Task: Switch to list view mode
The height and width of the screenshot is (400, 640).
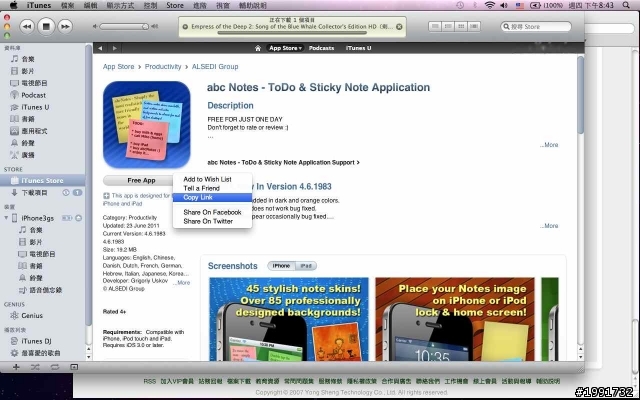Action: pos(435,27)
